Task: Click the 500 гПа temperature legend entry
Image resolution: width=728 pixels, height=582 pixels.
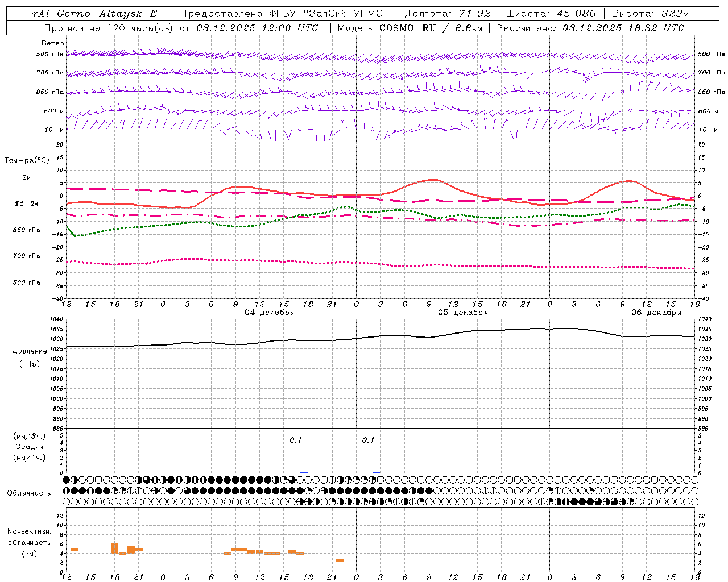Action: 26,282
